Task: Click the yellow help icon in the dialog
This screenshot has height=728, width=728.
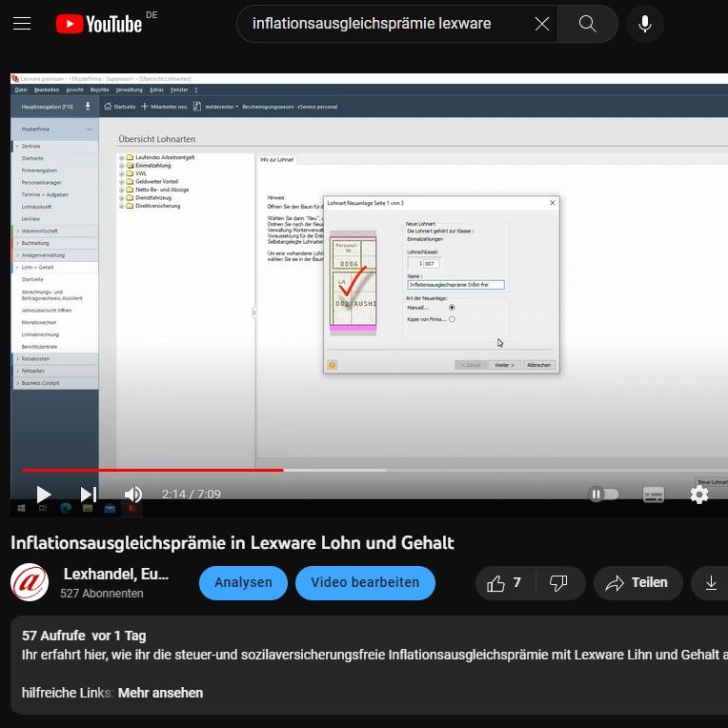Action: [332, 365]
